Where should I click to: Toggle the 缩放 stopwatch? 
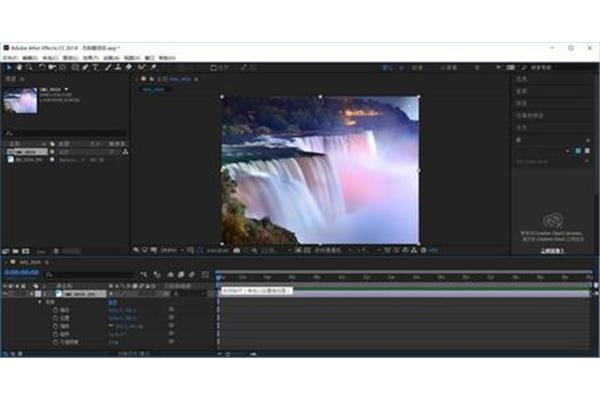coord(55,326)
